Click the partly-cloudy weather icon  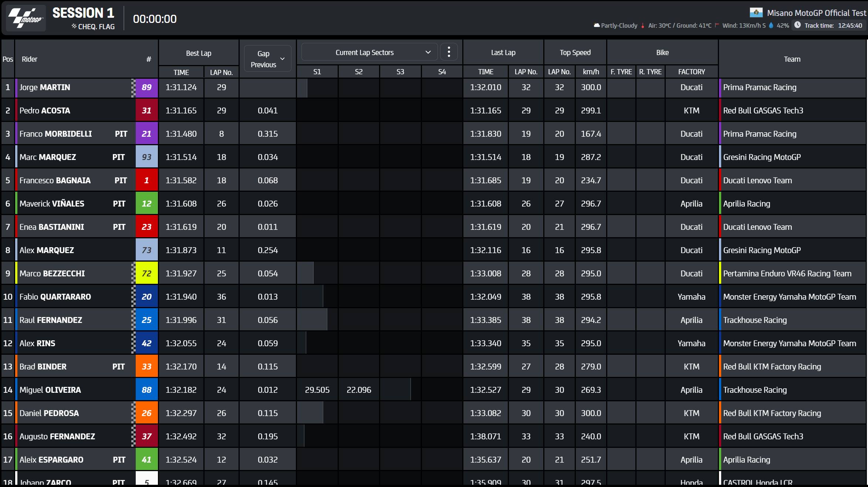pyautogui.click(x=596, y=25)
